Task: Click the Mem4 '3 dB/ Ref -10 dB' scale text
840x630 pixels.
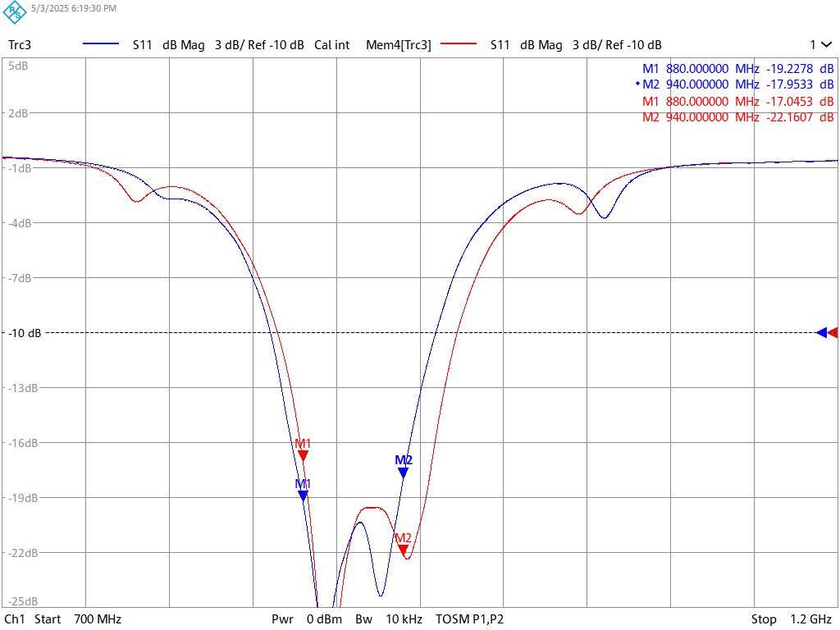Action: coord(617,45)
